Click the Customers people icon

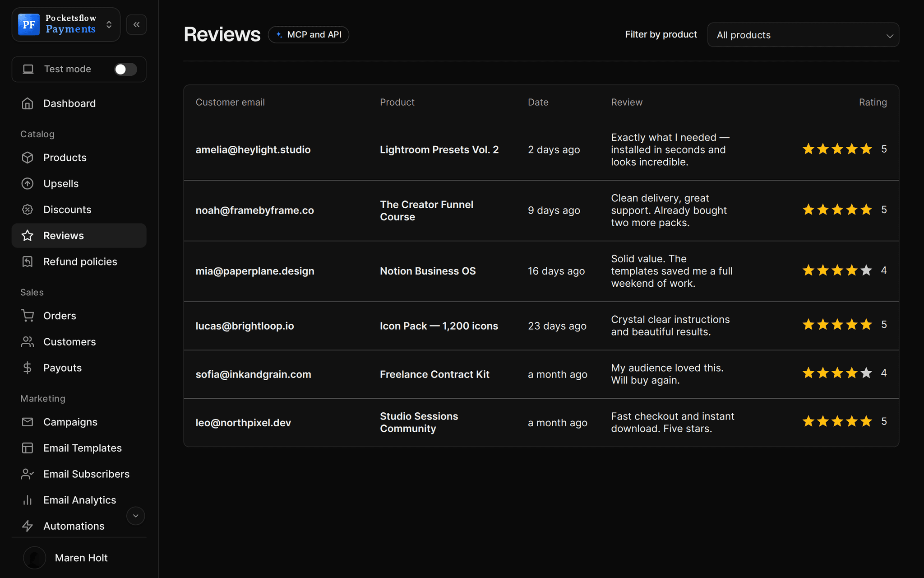tap(28, 342)
